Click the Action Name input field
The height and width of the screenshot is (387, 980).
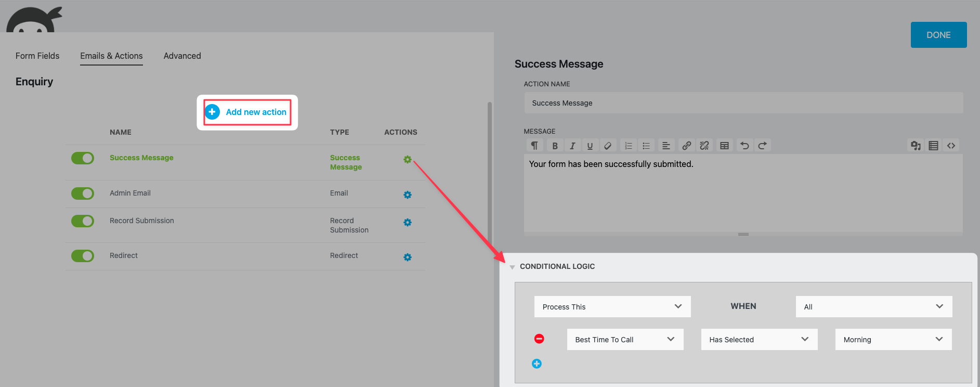coord(743,103)
